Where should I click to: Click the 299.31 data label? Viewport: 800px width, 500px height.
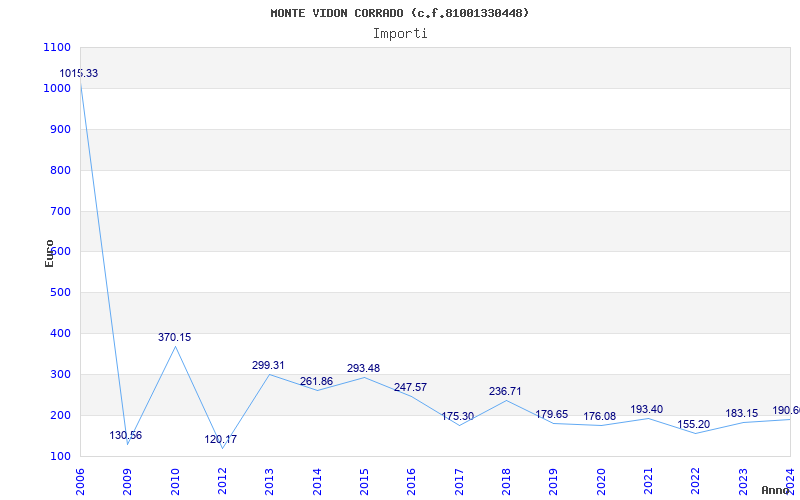(268, 366)
